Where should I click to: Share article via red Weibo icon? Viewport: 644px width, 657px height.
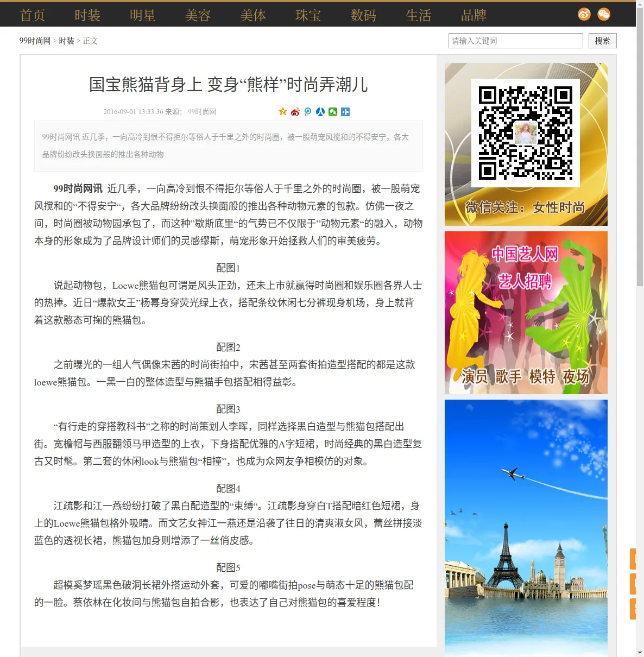(x=295, y=112)
